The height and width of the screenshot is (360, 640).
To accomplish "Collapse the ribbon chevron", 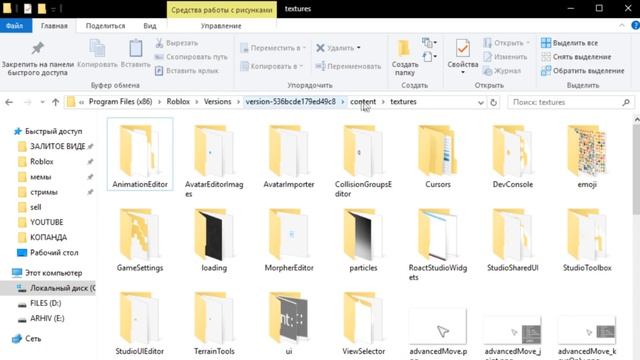I will tap(621, 25).
